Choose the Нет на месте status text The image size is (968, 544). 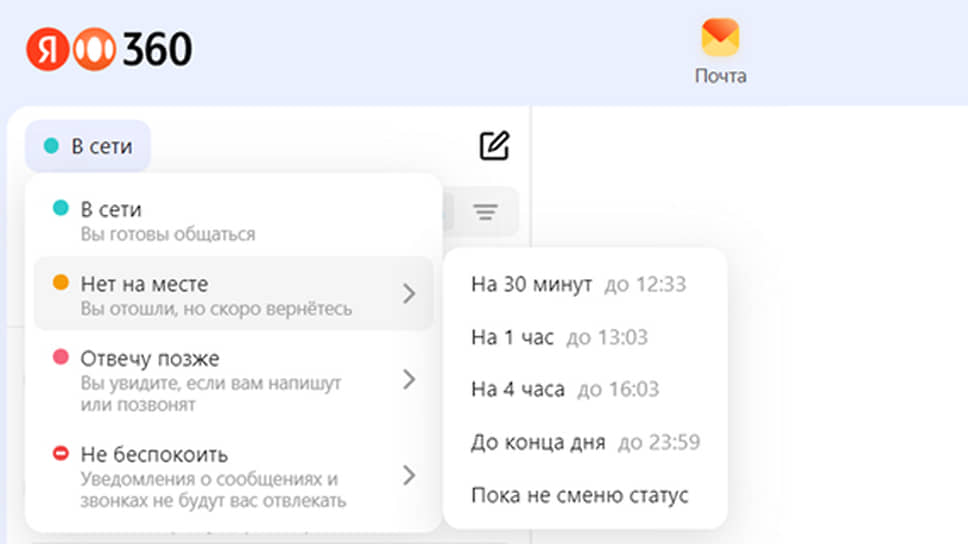point(144,285)
